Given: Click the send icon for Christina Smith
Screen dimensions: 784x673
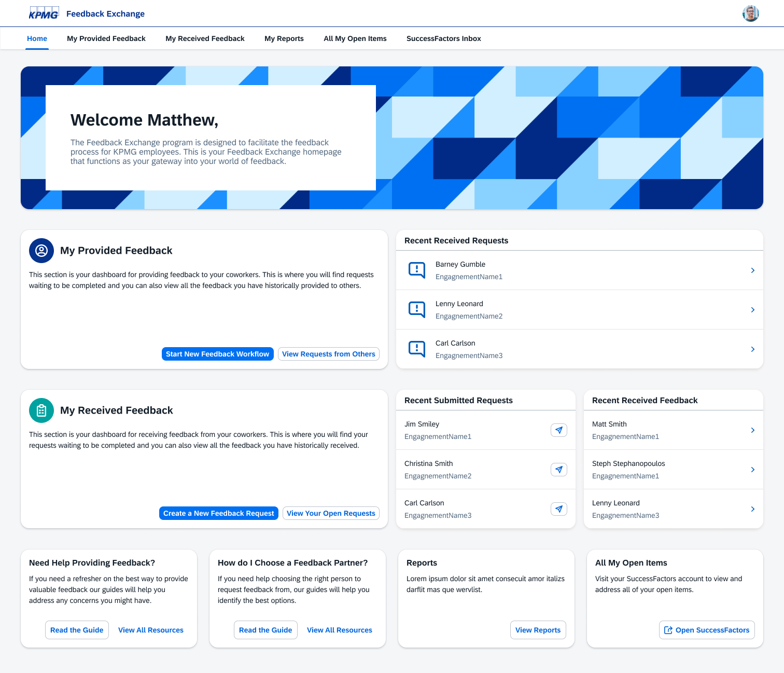Looking at the screenshot, I should [x=558, y=470].
